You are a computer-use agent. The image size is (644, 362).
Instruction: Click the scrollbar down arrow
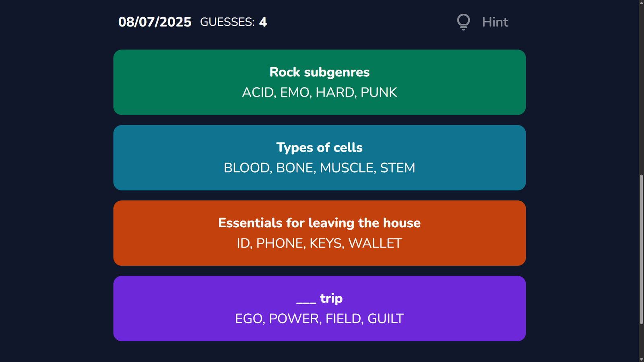click(641, 359)
